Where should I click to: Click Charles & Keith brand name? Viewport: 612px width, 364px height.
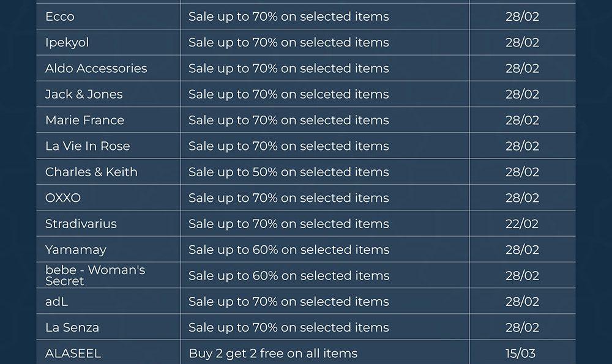click(x=91, y=172)
